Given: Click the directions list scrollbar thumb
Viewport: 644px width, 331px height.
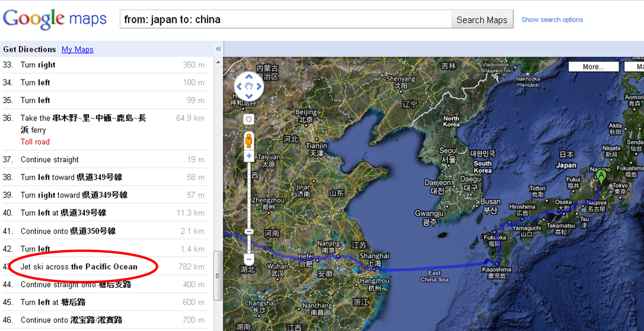Looking at the screenshot, I should click(218, 276).
